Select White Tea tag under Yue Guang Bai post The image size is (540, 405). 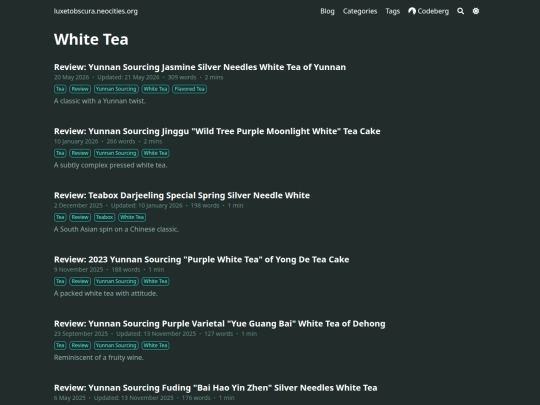coord(155,345)
